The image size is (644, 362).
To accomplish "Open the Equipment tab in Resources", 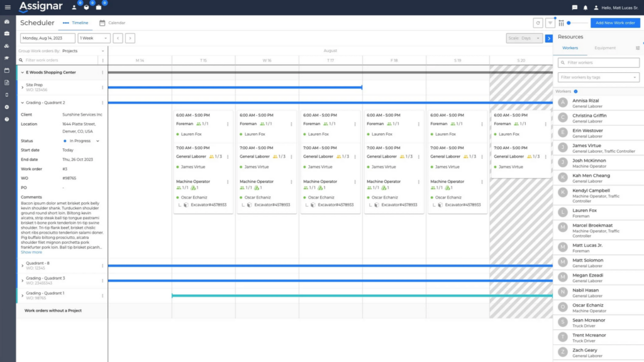I will coord(605,48).
